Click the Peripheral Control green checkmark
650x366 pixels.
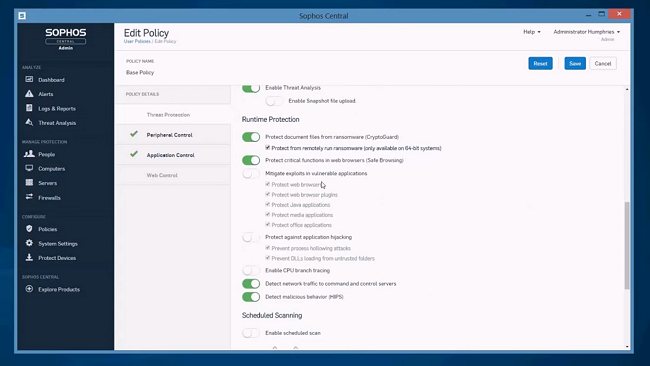(133, 134)
